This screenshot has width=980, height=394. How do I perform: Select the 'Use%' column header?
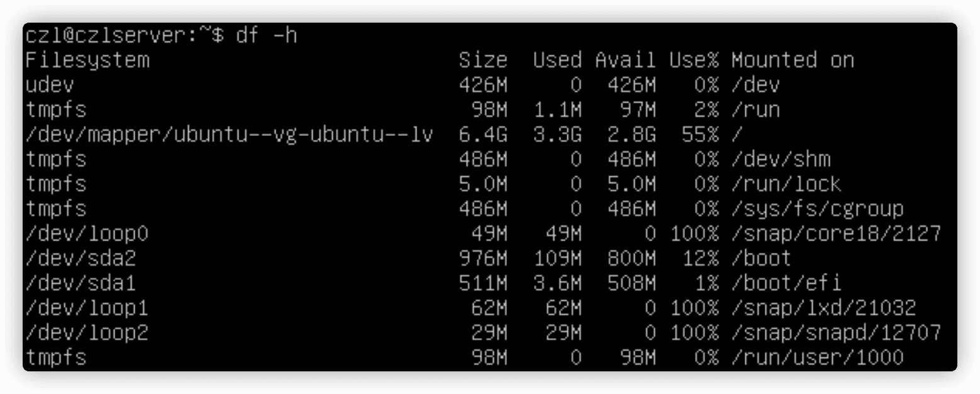[694, 60]
